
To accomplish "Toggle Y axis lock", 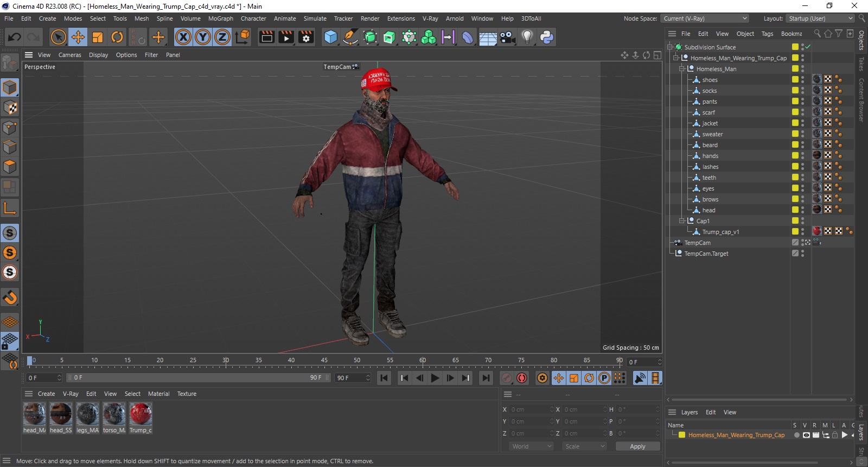I will coord(203,37).
